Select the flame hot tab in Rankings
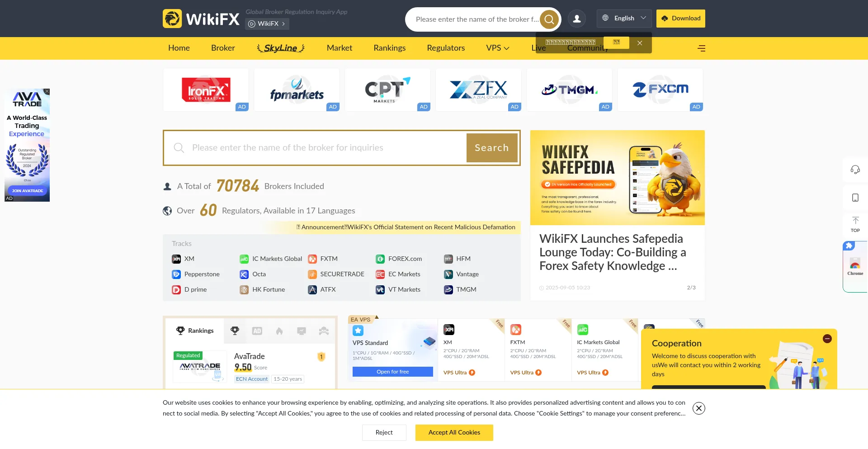Screen dimensions: 868x449 coord(279,331)
